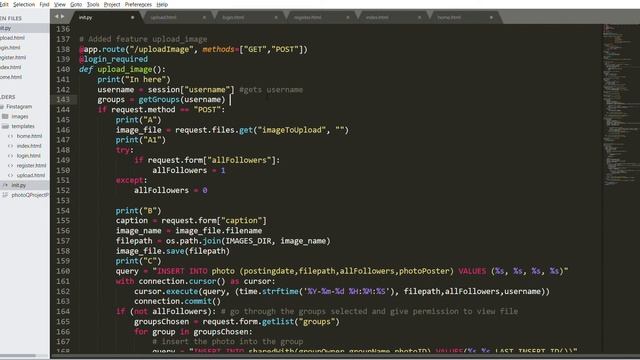The image size is (640, 360).
Task: Expand the images folder
Action: [x=20, y=117]
